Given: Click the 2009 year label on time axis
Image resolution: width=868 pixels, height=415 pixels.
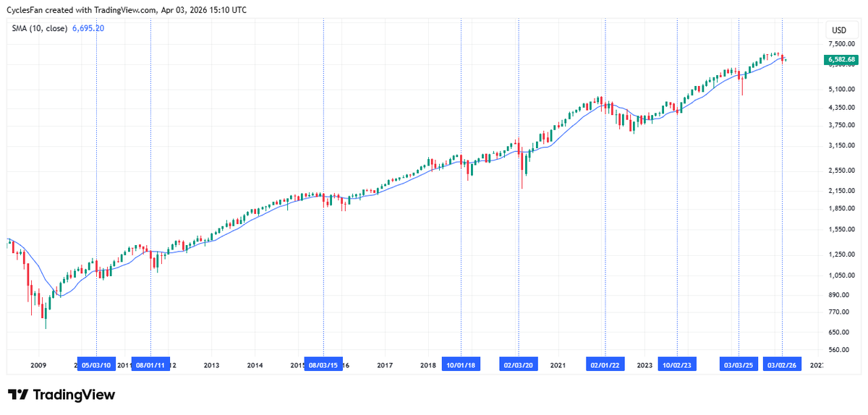Looking at the screenshot, I should 38,366.
